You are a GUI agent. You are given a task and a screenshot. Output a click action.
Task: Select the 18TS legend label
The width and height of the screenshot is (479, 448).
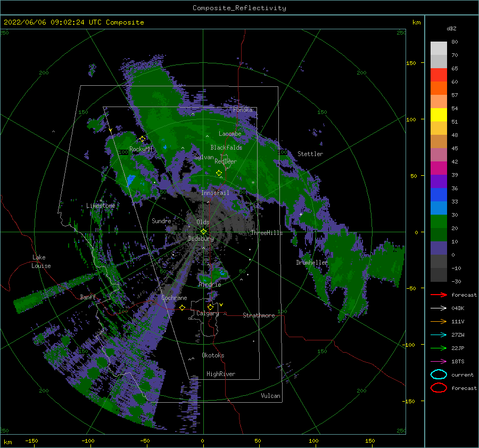coord(458,362)
